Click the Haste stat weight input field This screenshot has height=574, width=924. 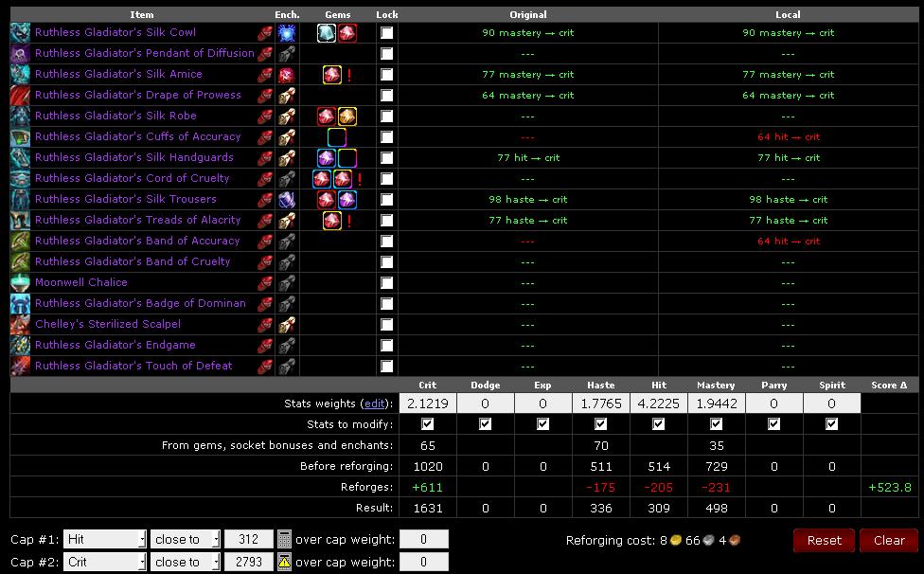[x=600, y=404]
